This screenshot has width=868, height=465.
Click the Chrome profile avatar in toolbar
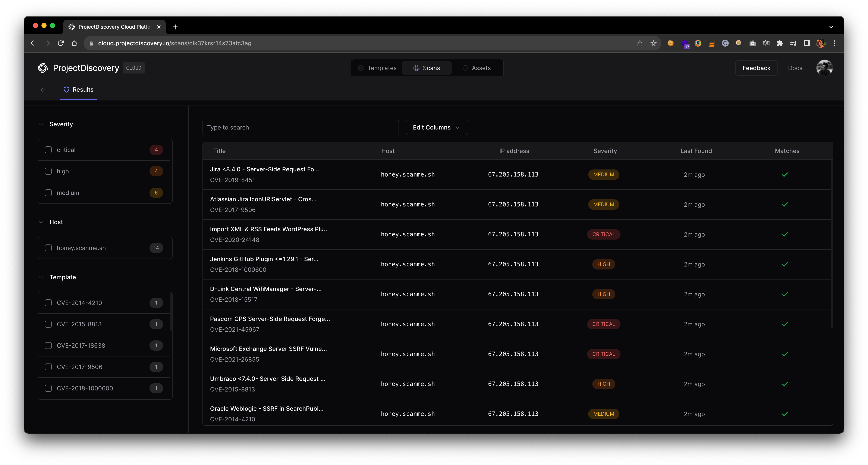(821, 43)
